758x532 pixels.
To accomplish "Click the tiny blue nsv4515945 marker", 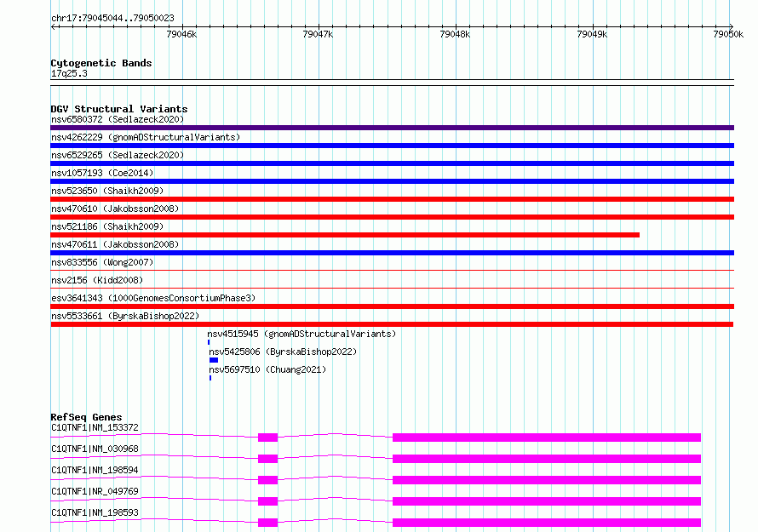I will coord(209,342).
